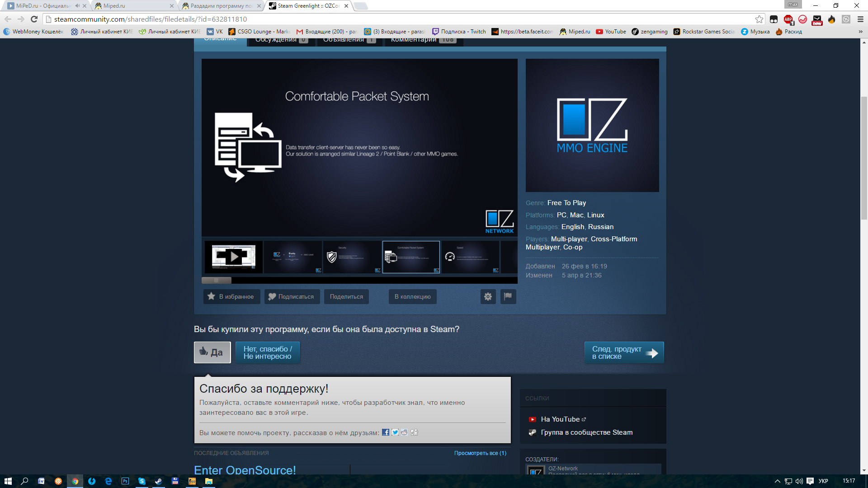The height and width of the screenshot is (488, 868).
Task: Open the settings gear below the screenshots
Action: tap(488, 297)
